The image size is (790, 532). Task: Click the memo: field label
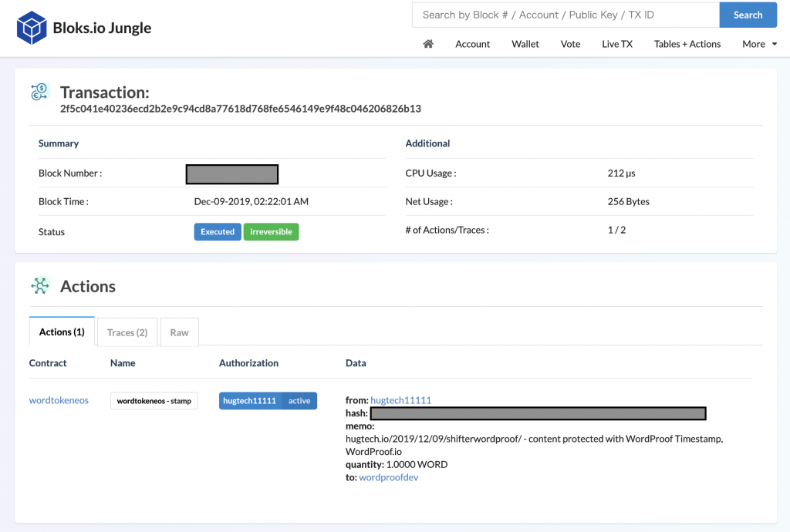[360, 426]
